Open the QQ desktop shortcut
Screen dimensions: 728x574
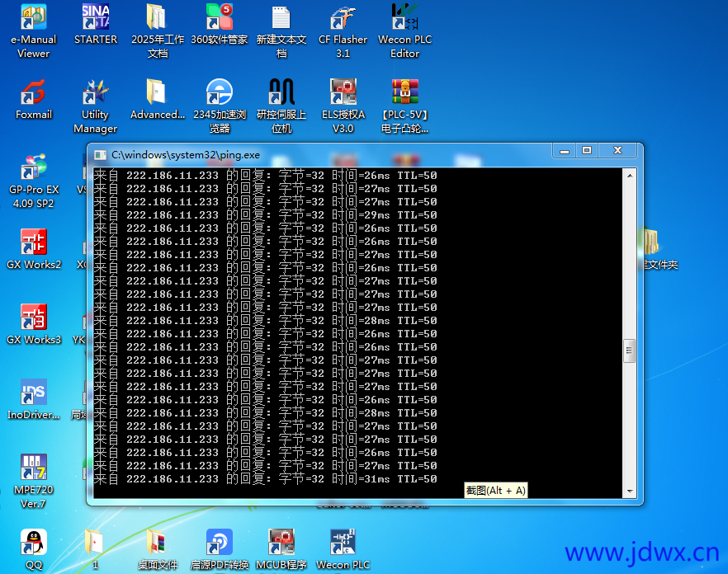pyautogui.click(x=33, y=549)
